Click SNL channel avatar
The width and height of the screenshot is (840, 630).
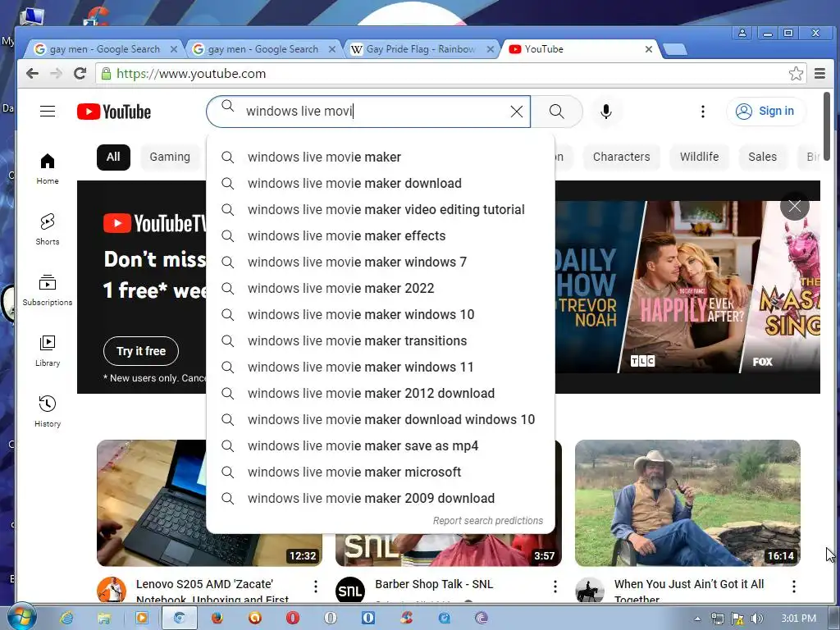click(350, 591)
